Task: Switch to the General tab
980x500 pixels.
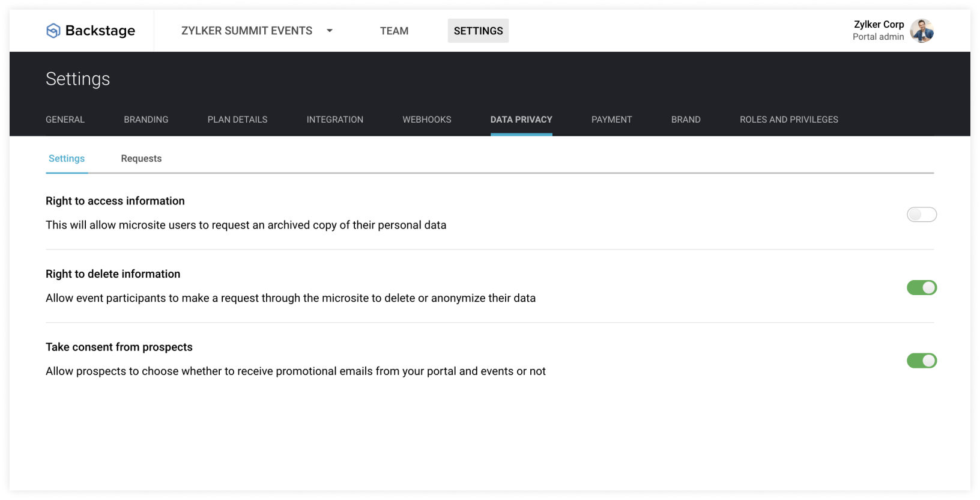Action: click(65, 120)
